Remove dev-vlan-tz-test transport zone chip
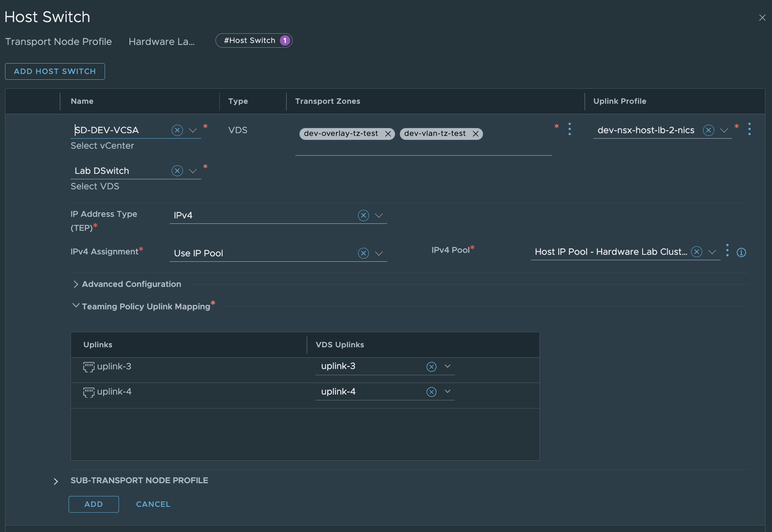This screenshot has height=532, width=772. coord(476,134)
